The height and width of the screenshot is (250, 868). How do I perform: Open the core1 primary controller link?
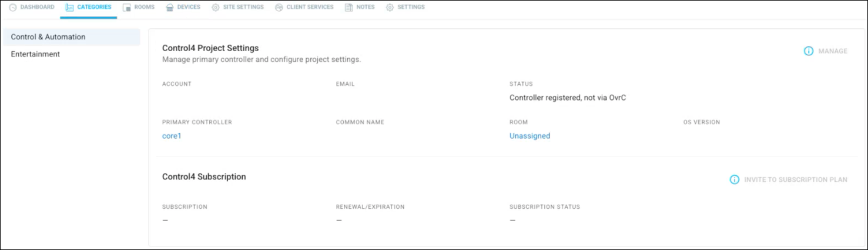coord(172,136)
